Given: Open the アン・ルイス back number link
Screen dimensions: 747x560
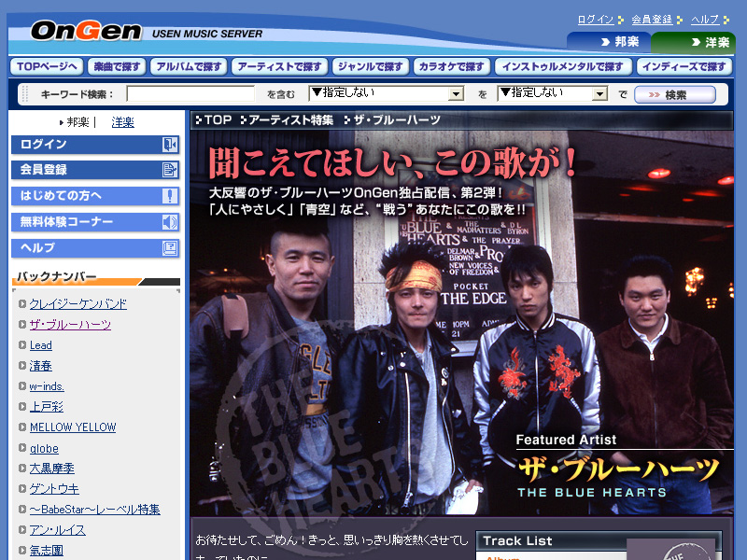Looking at the screenshot, I should click(x=58, y=530).
